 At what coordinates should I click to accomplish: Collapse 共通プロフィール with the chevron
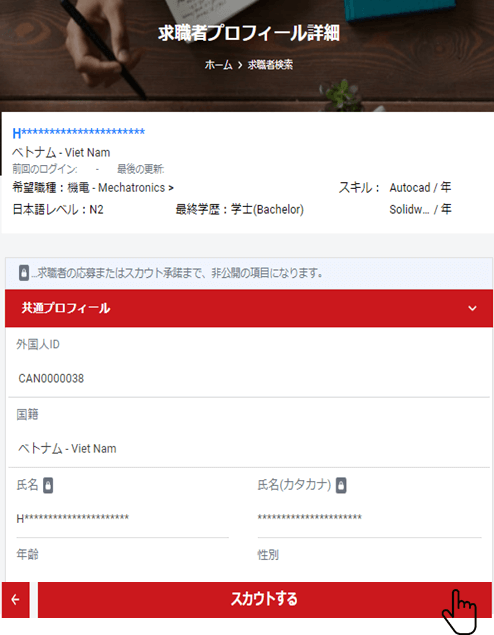(x=472, y=308)
